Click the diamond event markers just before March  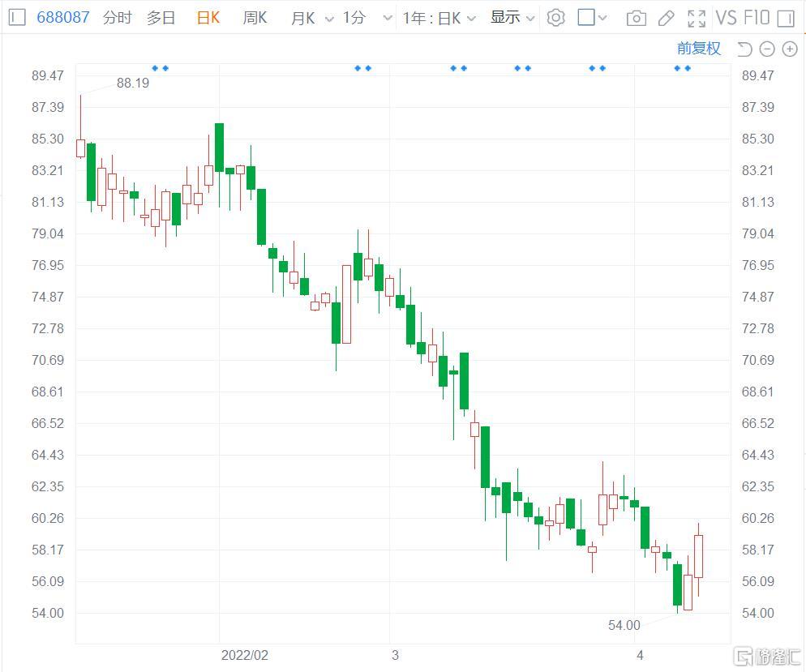point(363,68)
